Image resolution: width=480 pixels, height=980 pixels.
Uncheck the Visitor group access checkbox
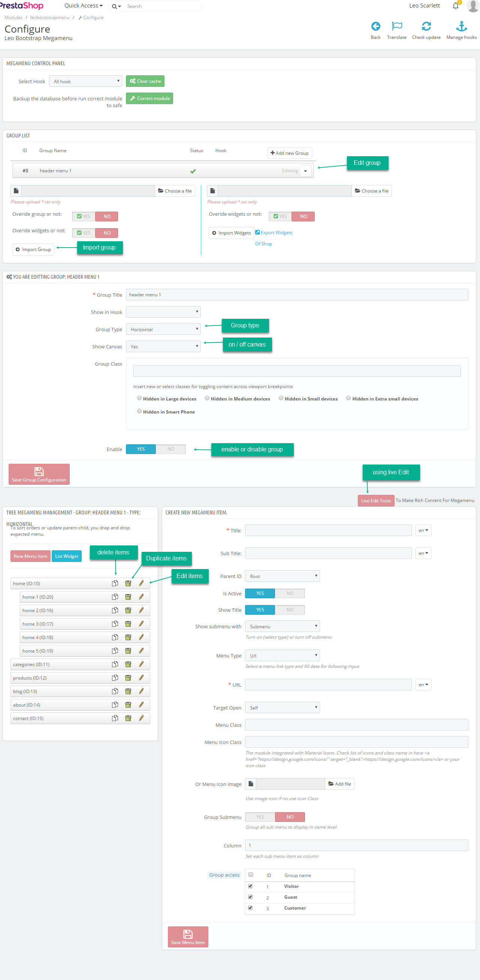[250, 886]
